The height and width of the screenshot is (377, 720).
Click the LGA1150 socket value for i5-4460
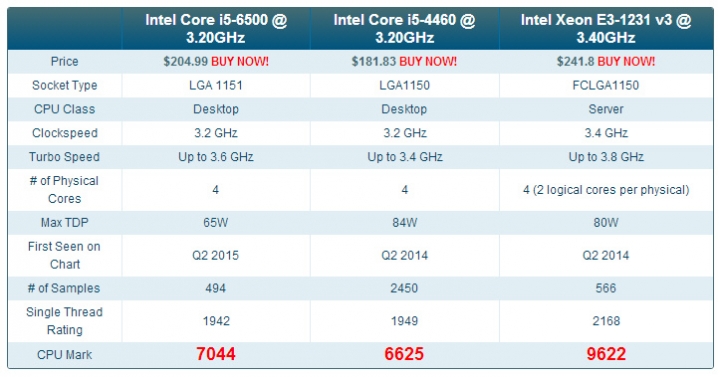pyautogui.click(x=405, y=85)
